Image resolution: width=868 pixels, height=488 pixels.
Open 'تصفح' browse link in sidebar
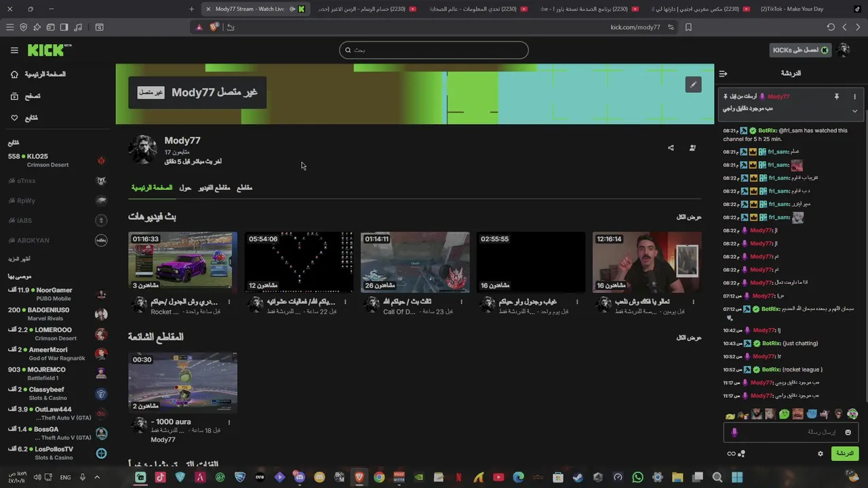click(33, 96)
